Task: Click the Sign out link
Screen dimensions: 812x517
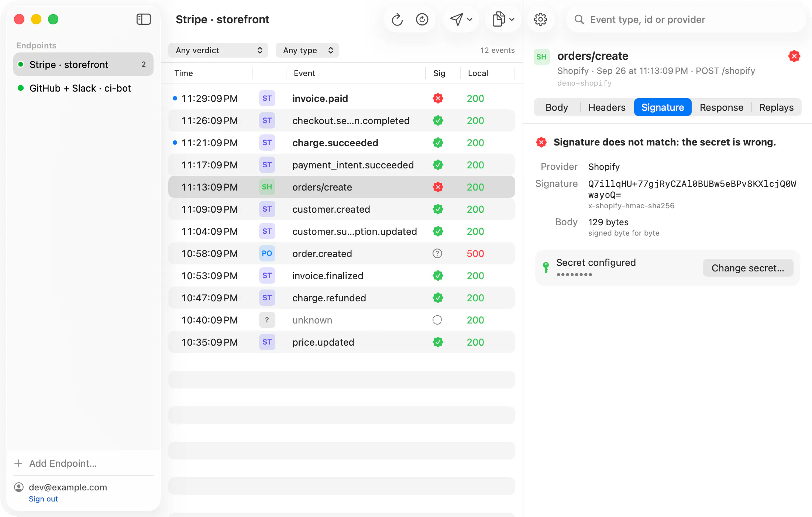Action: 43,499
